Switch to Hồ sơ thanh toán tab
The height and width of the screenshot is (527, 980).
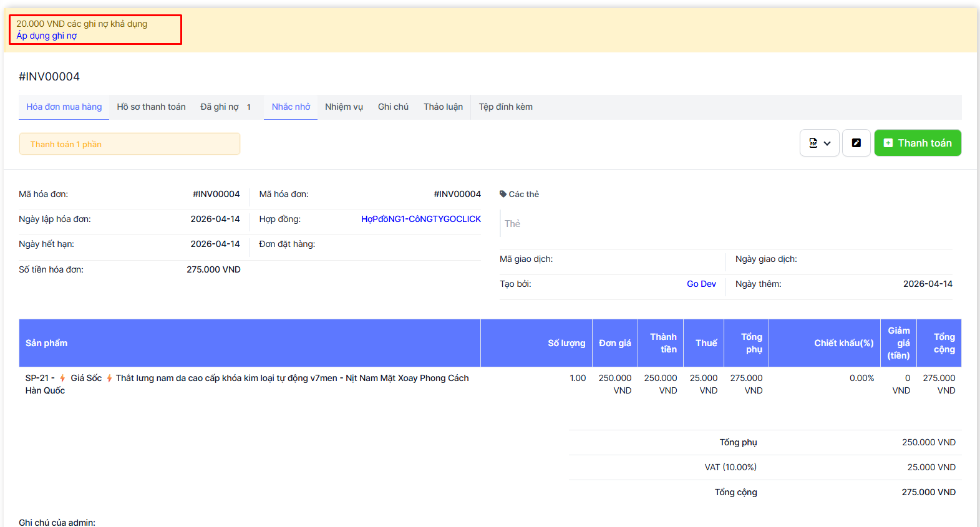151,107
